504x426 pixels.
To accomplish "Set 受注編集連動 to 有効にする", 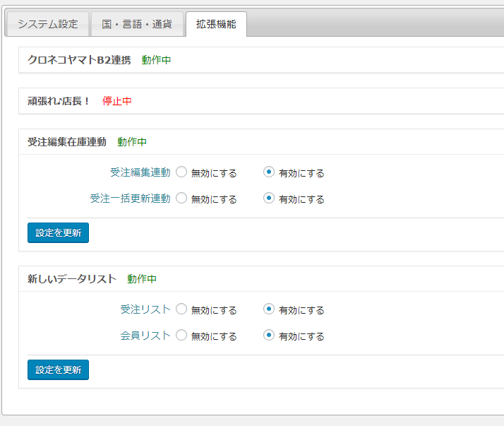I will (x=269, y=172).
